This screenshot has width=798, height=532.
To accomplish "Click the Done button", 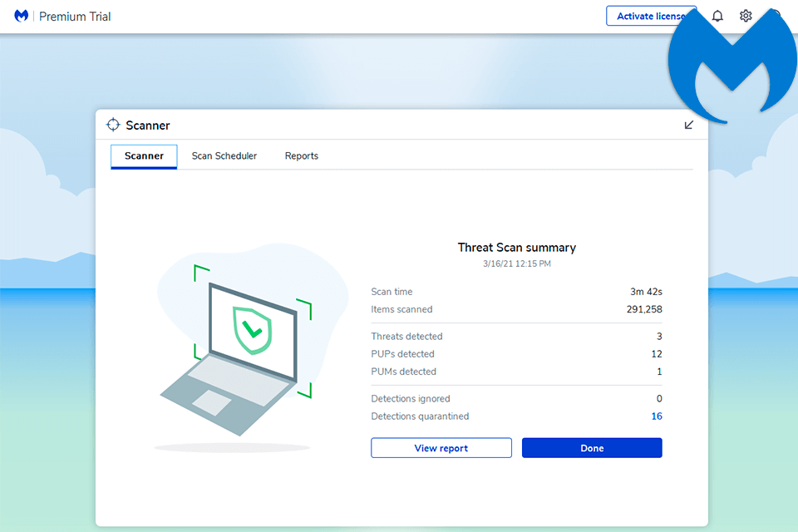I will click(x=592, y=448).
